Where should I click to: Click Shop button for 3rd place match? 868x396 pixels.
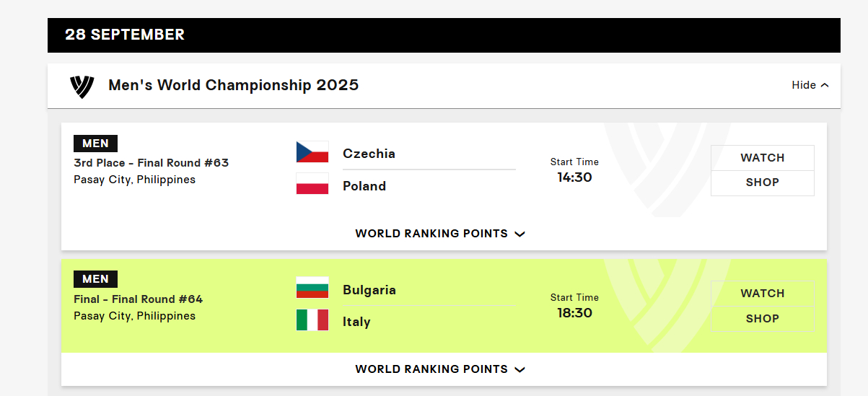coord(763,183)
